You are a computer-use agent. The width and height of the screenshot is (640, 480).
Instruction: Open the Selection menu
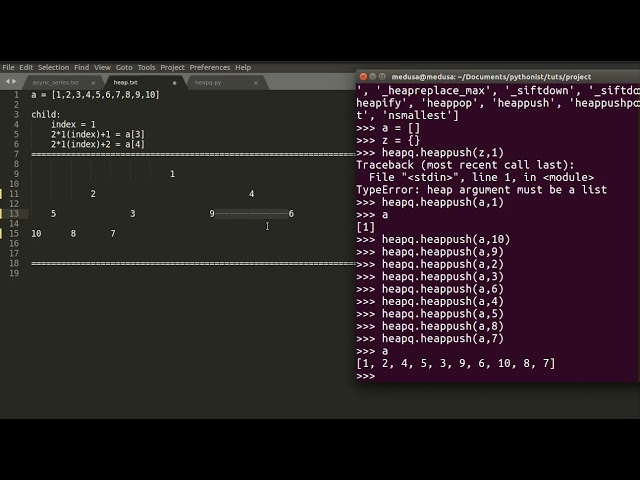(53, 67)
